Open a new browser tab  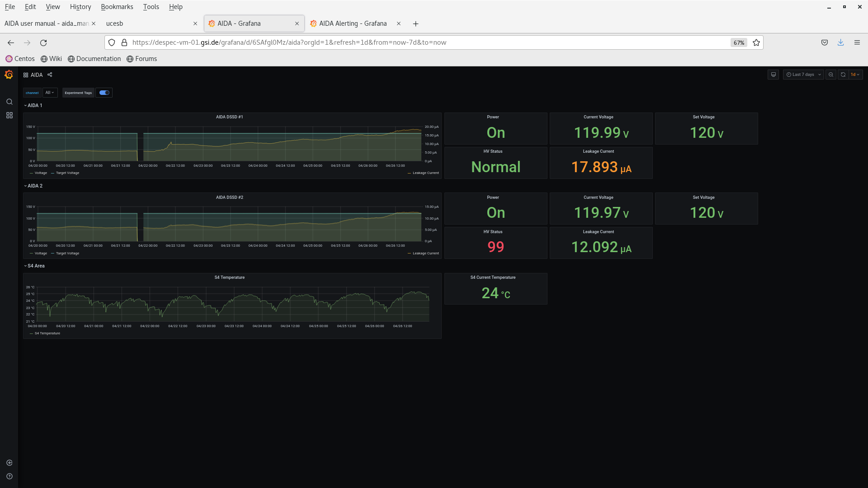pos(415,23)
